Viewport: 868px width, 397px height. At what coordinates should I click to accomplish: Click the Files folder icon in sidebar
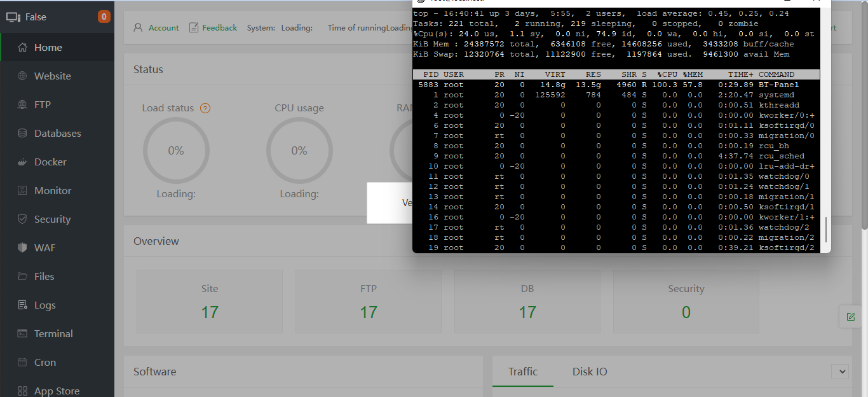[22, 277]
